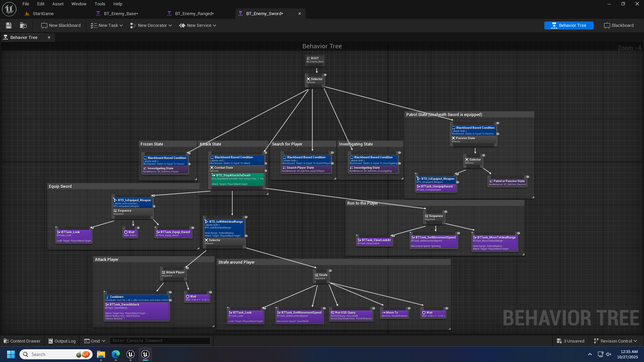
Task: Switch to the BT_Enemy_Base tab
Action: click(x=121, y=14)
